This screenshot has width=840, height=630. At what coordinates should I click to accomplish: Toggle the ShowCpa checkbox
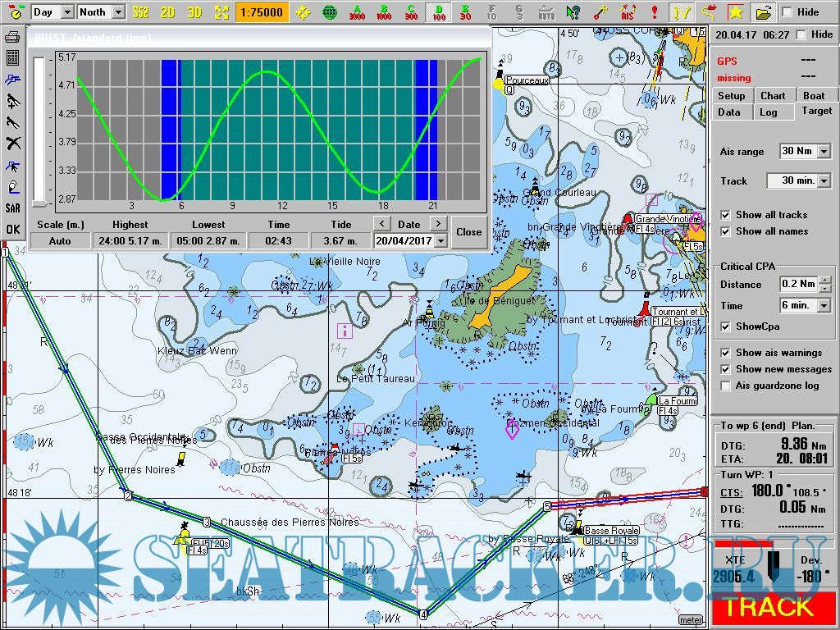click(x=725, y=326)
